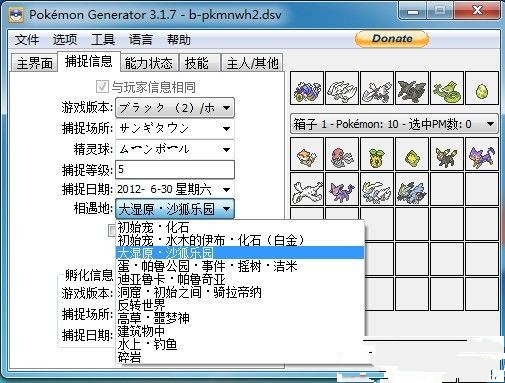
Task: Select green snake Pokémon in party
Action: point(447,88)
